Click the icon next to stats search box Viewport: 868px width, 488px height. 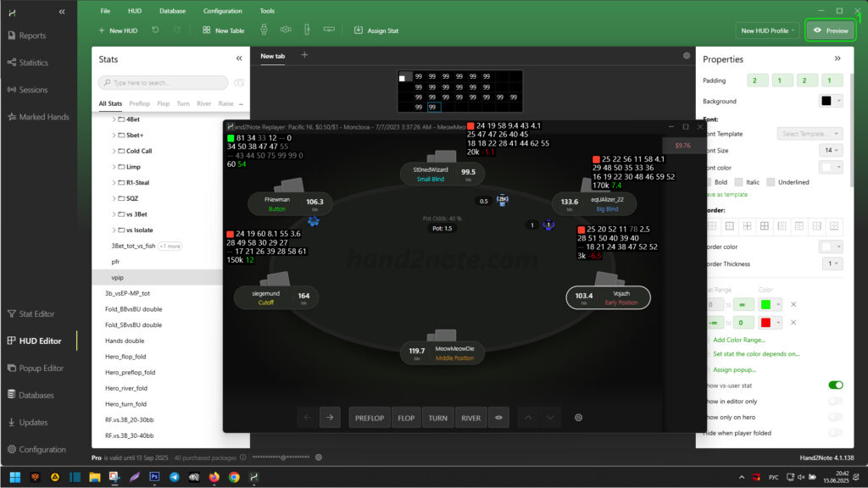(239, 82)
